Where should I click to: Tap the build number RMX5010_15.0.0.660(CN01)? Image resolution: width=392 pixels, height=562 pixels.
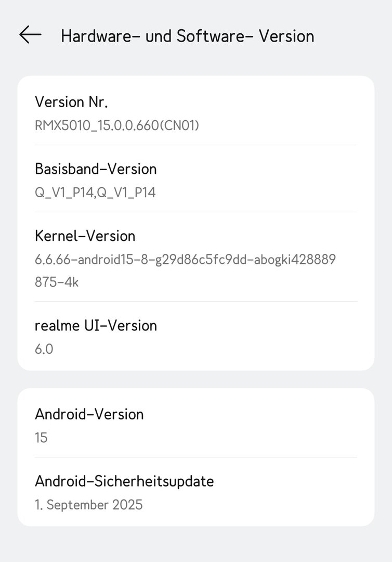pos(117,125)
